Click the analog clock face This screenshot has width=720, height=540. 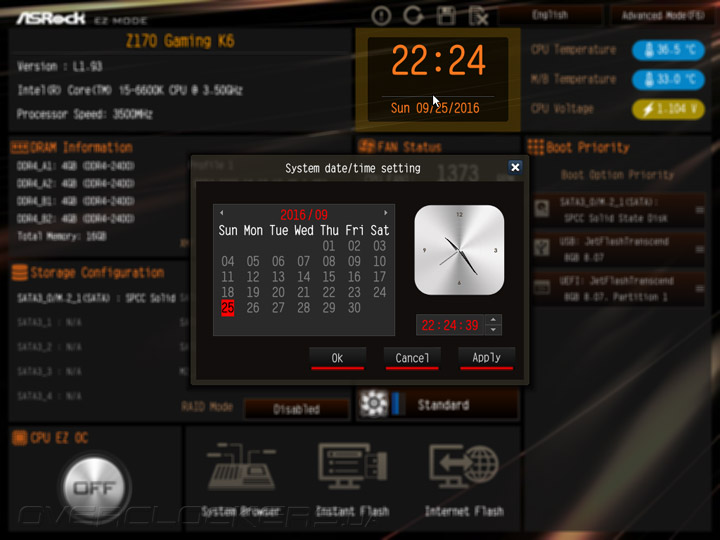point(459,250)
